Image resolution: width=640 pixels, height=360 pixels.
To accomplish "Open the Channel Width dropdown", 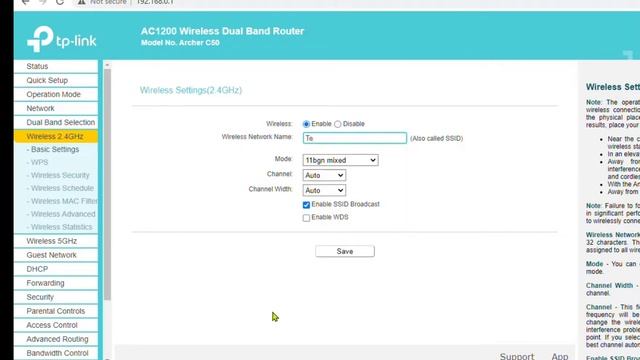I will click(324, 190).
